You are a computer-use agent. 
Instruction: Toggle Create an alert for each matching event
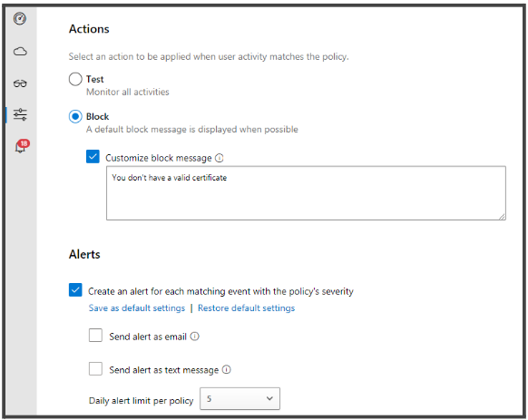click(x=75, y=290)
